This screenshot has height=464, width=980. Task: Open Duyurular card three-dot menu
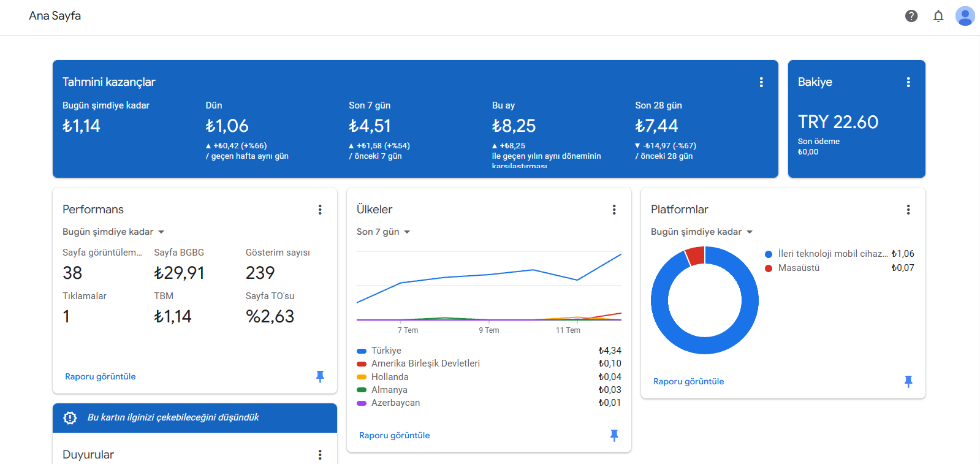320,455
